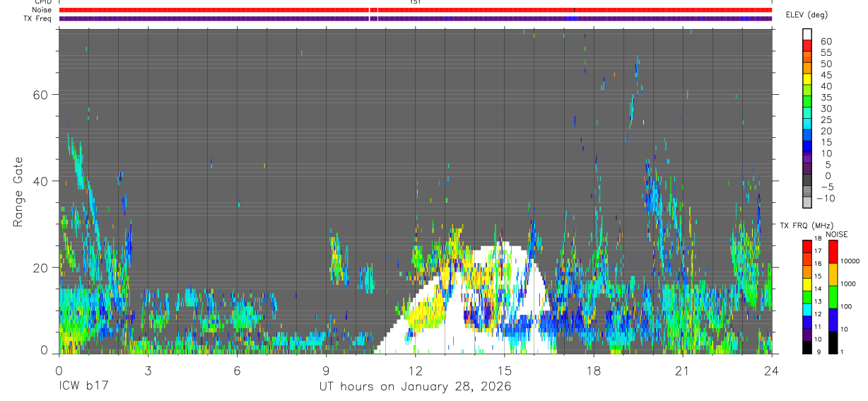
Task: Click the y-axis tick label '60'
Action: pos(42,95)
